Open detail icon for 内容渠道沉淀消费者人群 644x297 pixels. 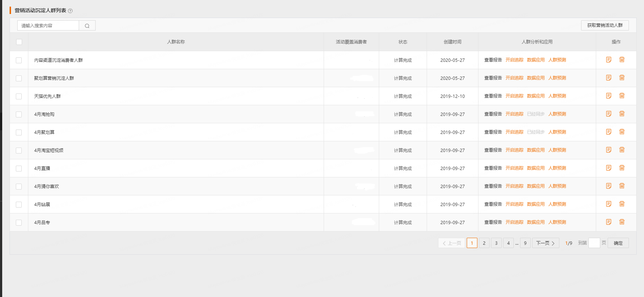609,60
